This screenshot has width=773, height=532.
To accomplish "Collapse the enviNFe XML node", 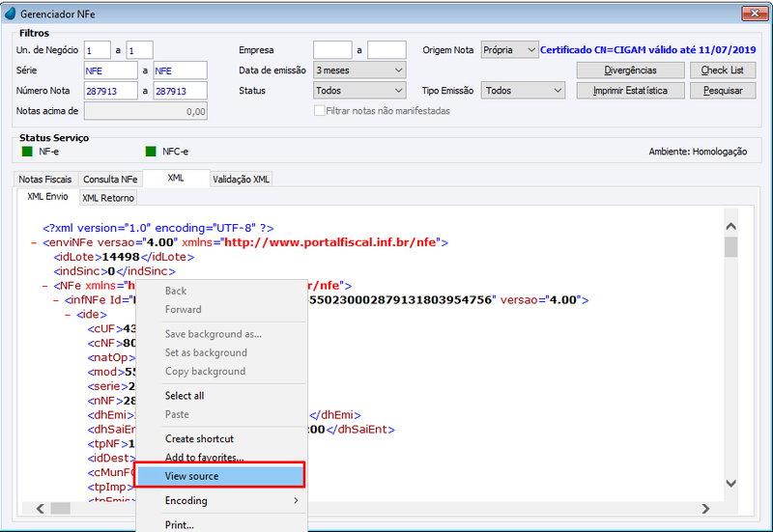I will (34, 243).
